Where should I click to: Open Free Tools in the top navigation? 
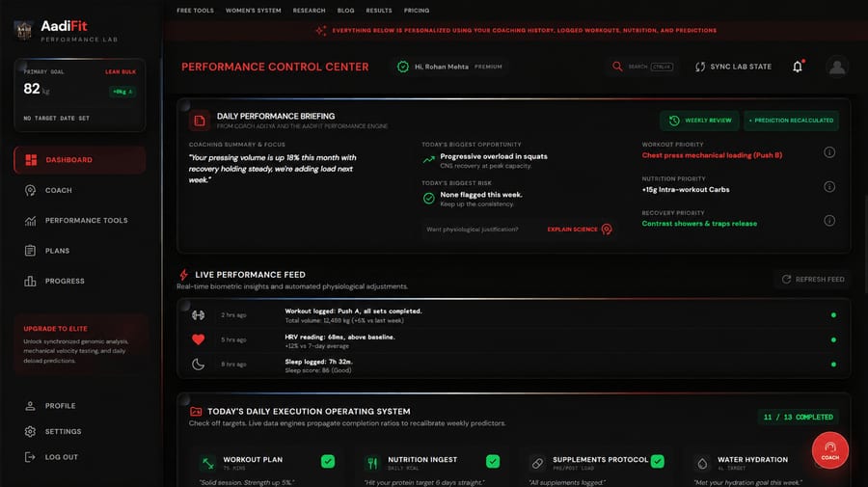click(x=195, y=11)
